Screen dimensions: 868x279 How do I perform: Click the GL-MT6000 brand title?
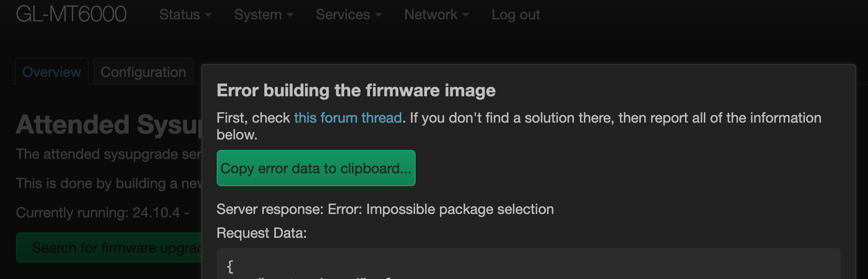[71, 14]
